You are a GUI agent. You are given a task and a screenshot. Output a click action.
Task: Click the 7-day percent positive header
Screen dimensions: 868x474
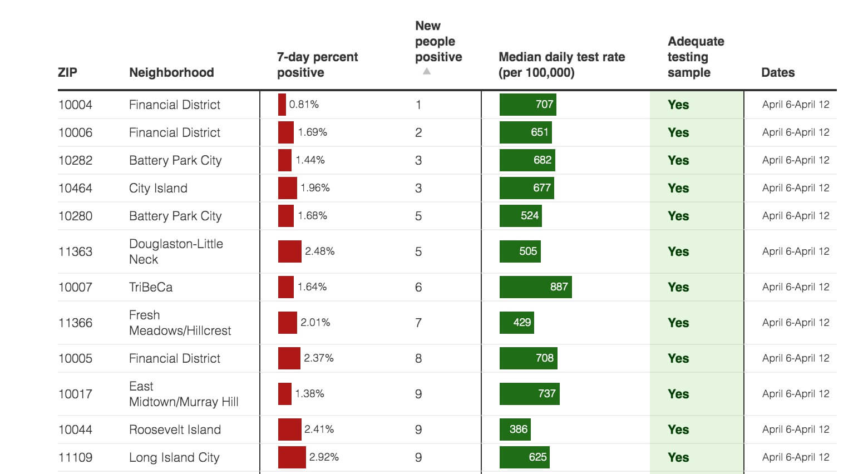[317, 65]
